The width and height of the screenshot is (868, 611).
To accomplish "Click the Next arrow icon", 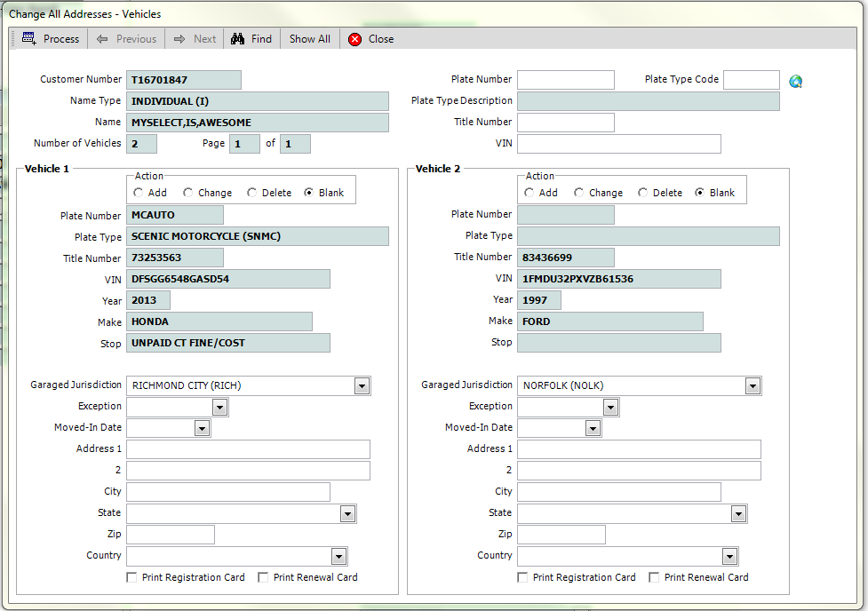I will click(x=179, y=39).
